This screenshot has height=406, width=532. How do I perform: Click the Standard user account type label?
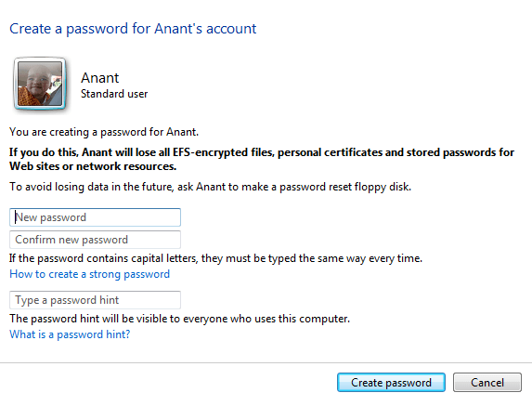(x=114, y=94)
